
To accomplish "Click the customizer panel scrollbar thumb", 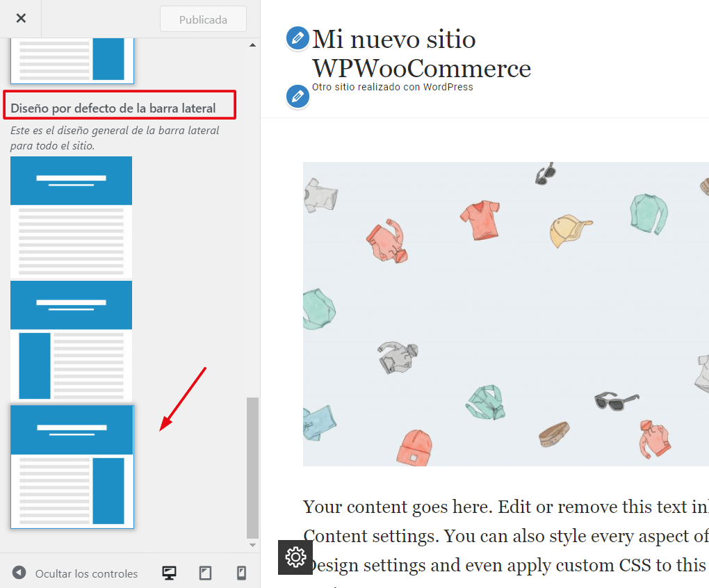I will pos(253,468).
